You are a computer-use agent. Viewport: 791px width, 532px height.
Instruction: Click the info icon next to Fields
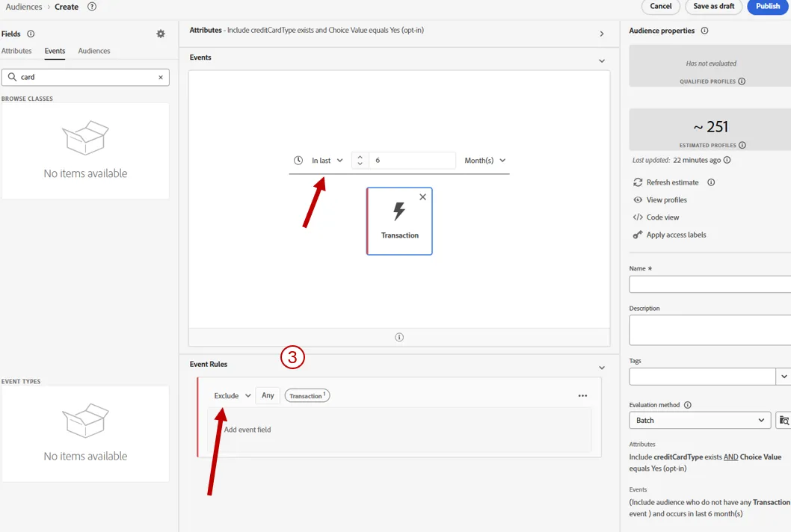click(x=31, y=34)
